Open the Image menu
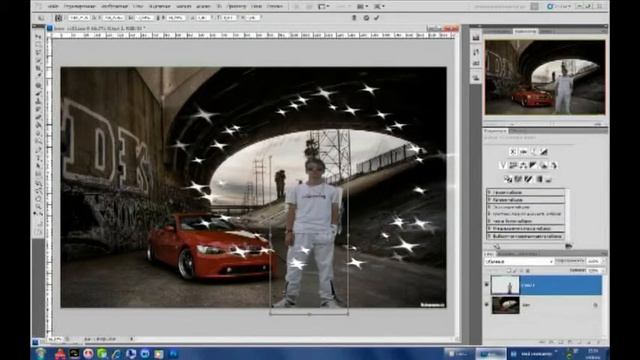The height and width of the screenshot is (360, 640). coord(114,7)
